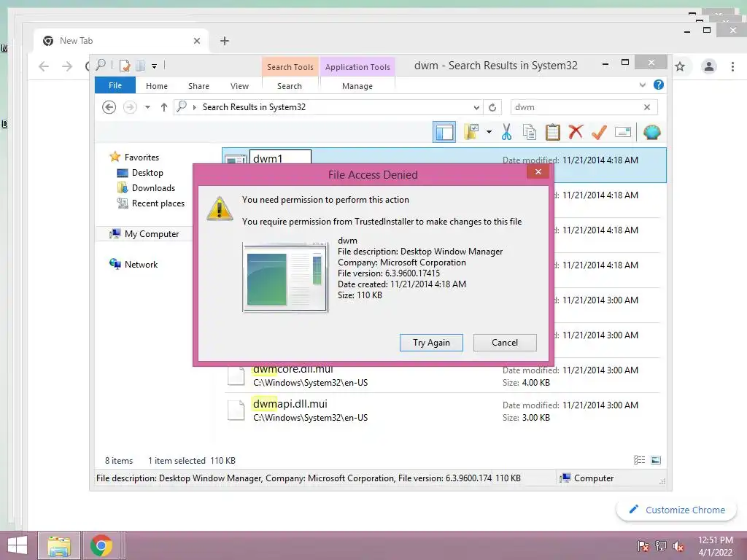The height and width of the screenshot is (560, 747).
Task: Click the Chrome back arrow
Action: coord(44,66)
